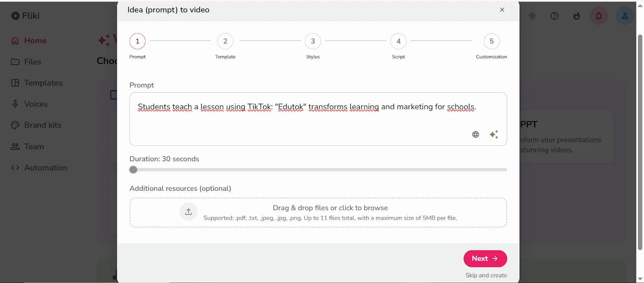Open the Voices section in the sidebar
This screenshot has height=283, width=644.
(x=29, y=104)
